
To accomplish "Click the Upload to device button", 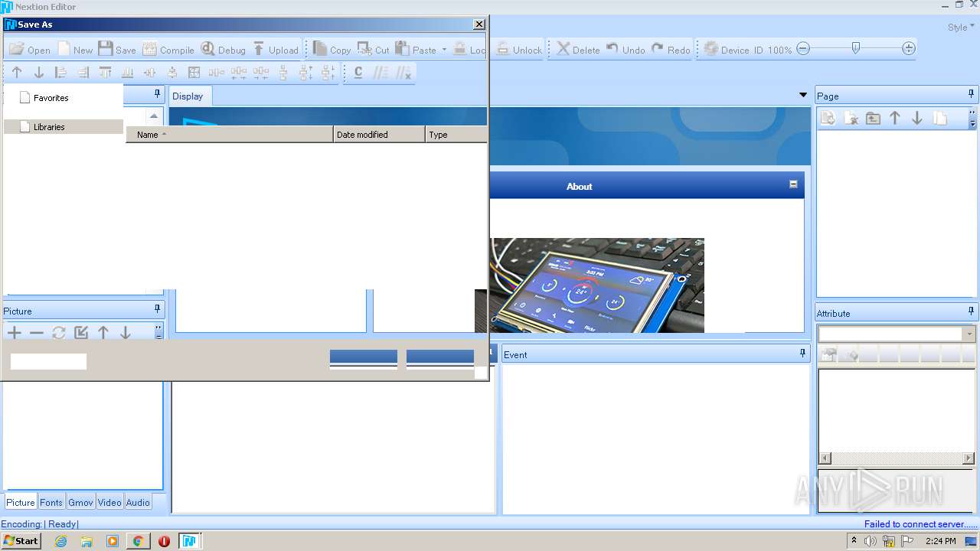I will tap(276, 49).
